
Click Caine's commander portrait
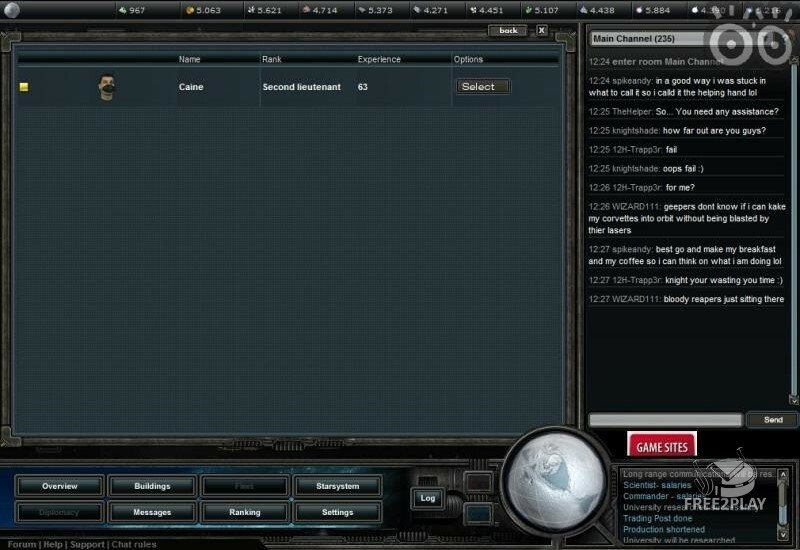coord(107,87)
